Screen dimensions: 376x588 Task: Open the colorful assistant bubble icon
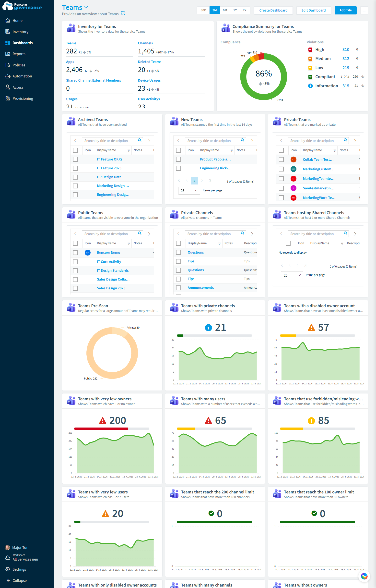[364, 576]
